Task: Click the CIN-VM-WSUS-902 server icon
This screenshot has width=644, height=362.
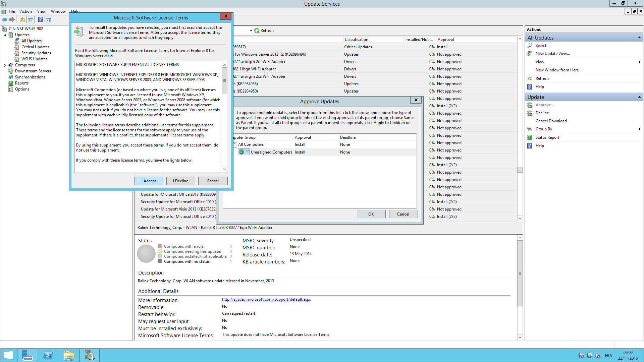Action: (4, 29)
